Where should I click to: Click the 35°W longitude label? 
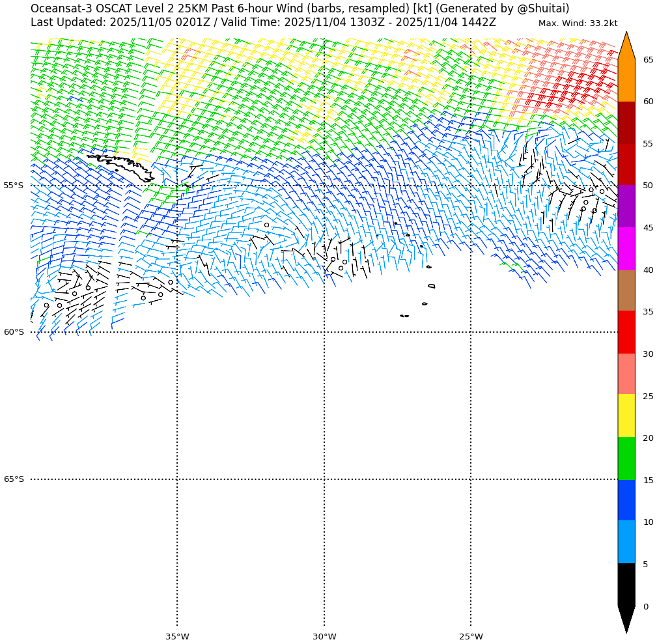click(177, 637)
